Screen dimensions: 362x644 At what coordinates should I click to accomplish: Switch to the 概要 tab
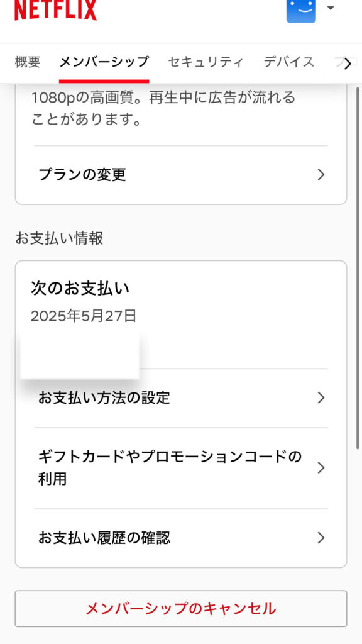tap(28, 62)
